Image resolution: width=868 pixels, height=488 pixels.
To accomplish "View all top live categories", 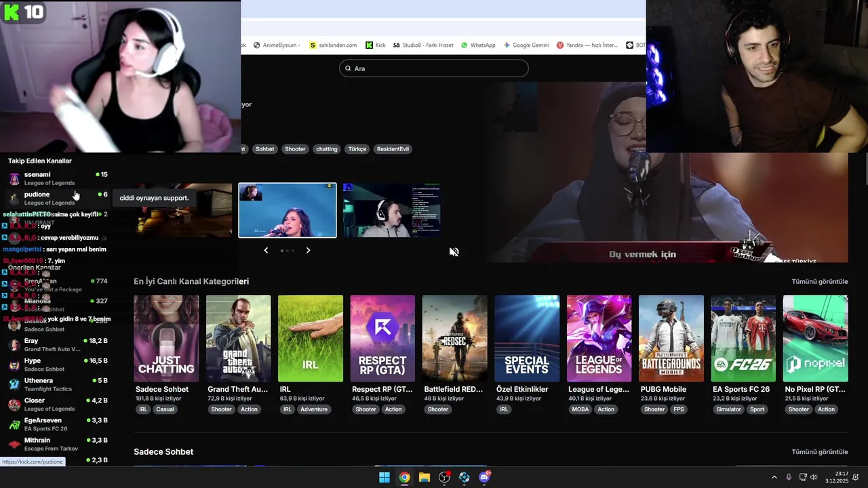I will (820, 281).
